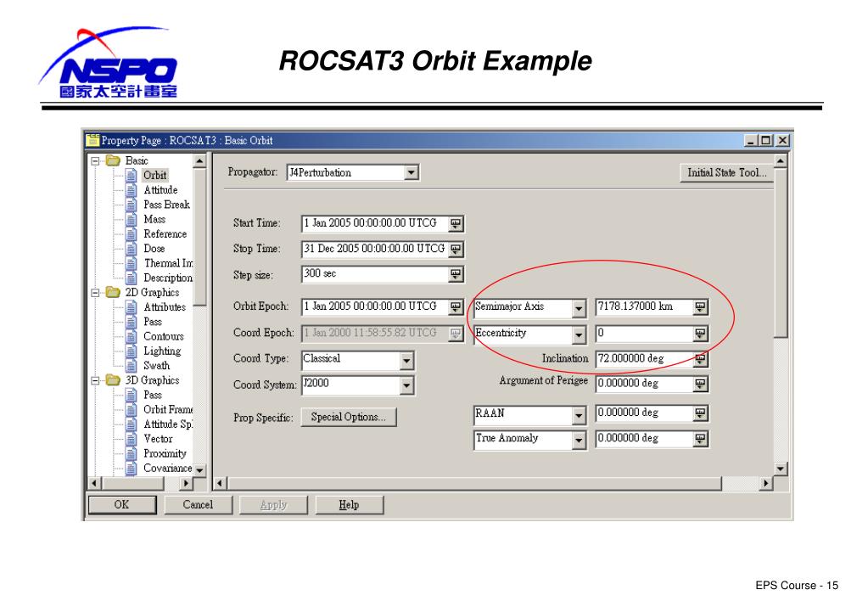Click the unit icon beside Inclination value
The image size is (868, 601).
point(700,359)
